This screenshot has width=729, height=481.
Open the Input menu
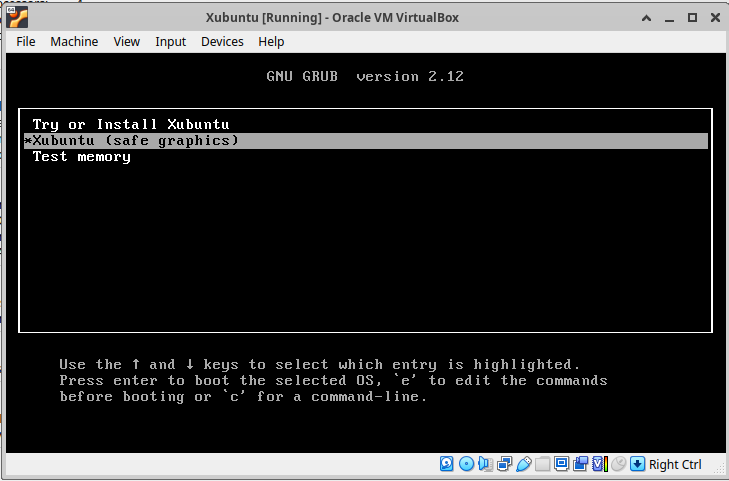171,41
